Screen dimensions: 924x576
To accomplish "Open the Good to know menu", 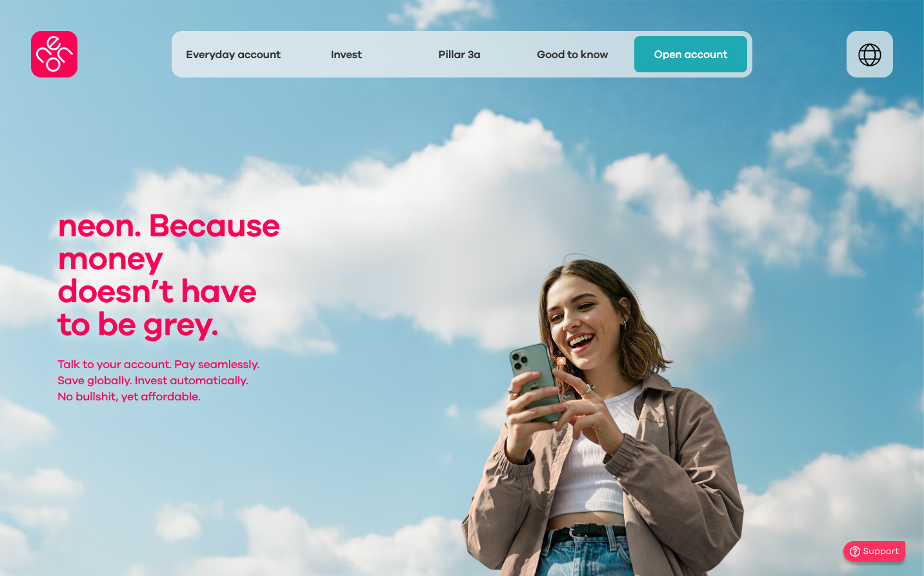I will tap(572, 54).
